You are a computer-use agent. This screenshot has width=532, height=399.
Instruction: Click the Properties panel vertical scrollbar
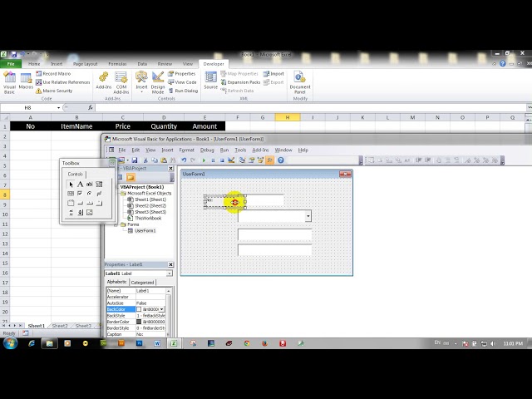(169, 313)
